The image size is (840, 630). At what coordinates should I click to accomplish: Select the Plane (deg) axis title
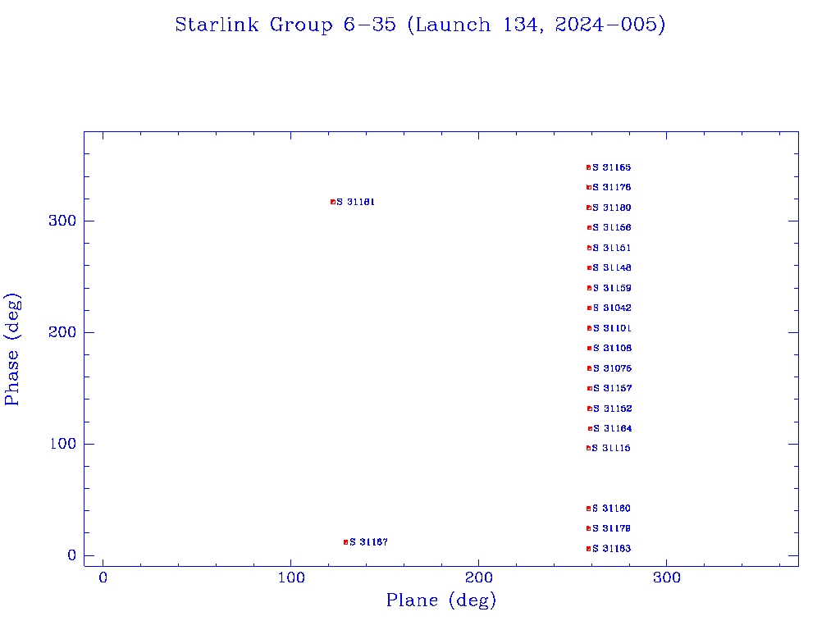pyautogui.click(x=441, y=600)
